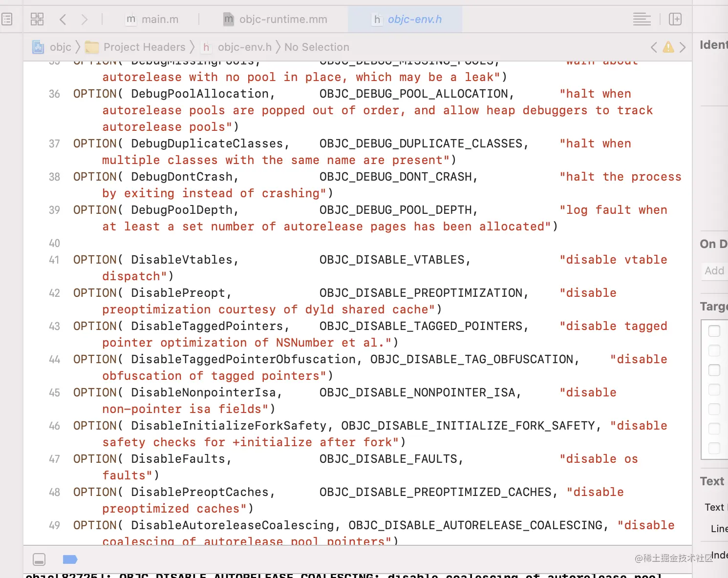Select the objc-env.h tab
This screenshot has height=578, width=728.
(x=406, y=20)
